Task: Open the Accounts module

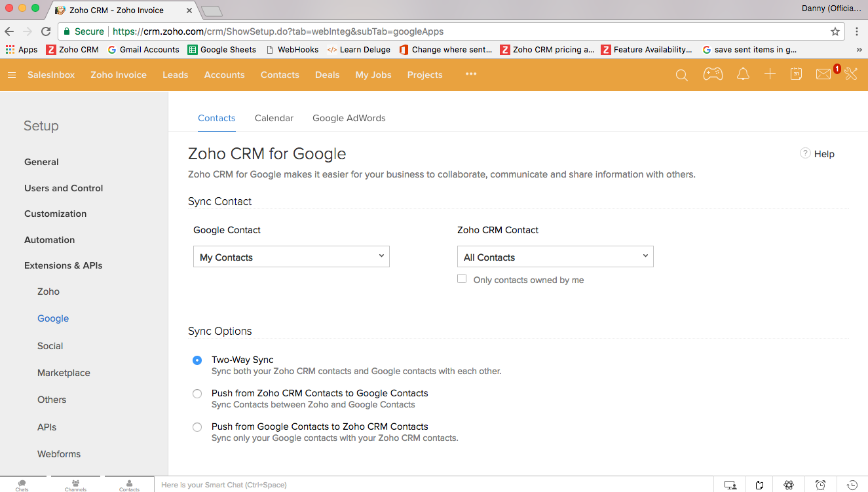Action: [x=225, y=75]
